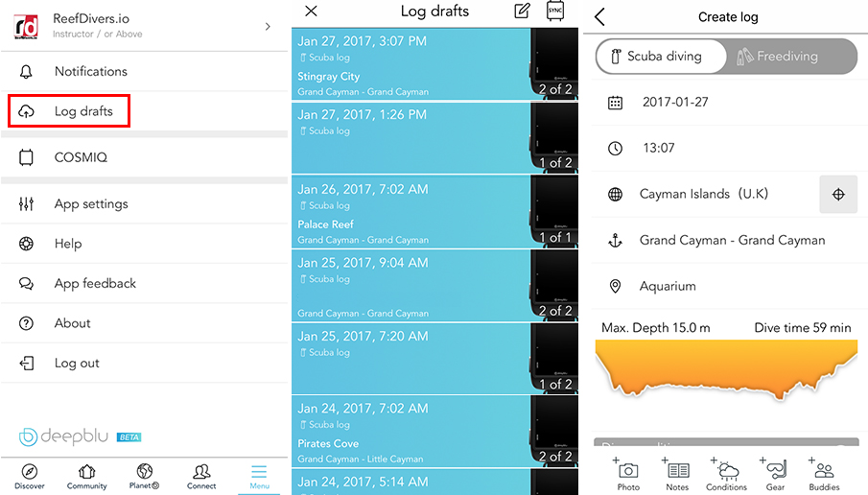The height and width of the screenshot is (495, 868).
Task: Edit dive site Aquarium
Action: (668, 286)
